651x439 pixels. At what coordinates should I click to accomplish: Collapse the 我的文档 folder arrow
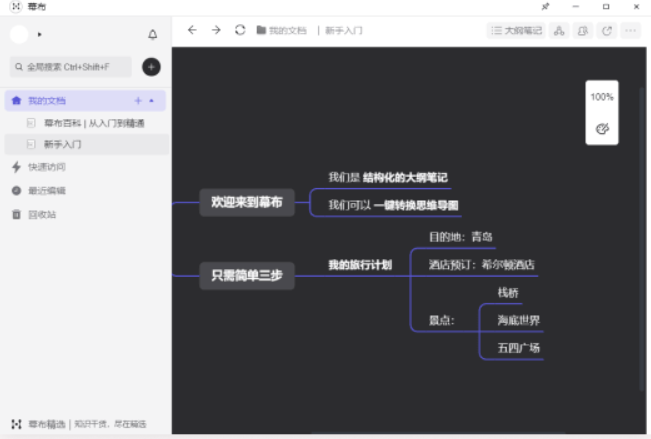point(152,101)
